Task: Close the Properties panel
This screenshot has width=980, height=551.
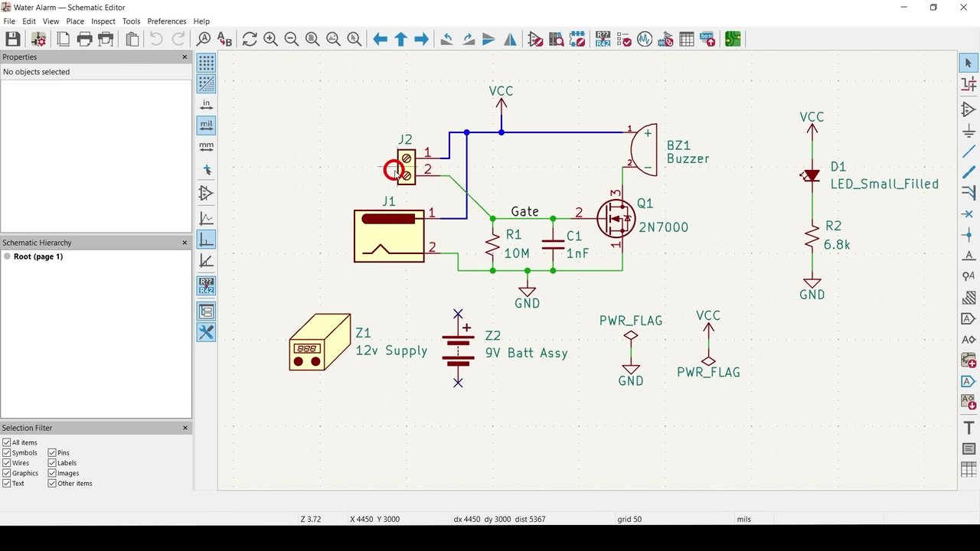Action: [185, 57]
